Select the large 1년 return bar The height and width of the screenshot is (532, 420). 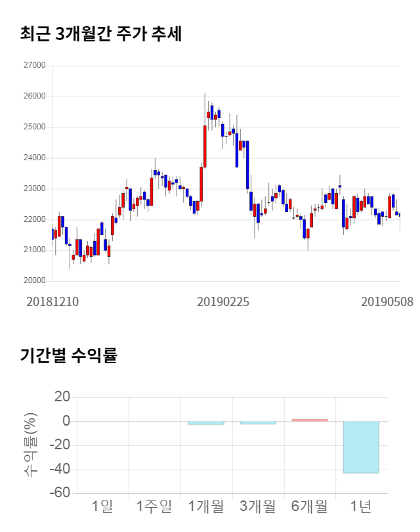[x=361, y=447]
